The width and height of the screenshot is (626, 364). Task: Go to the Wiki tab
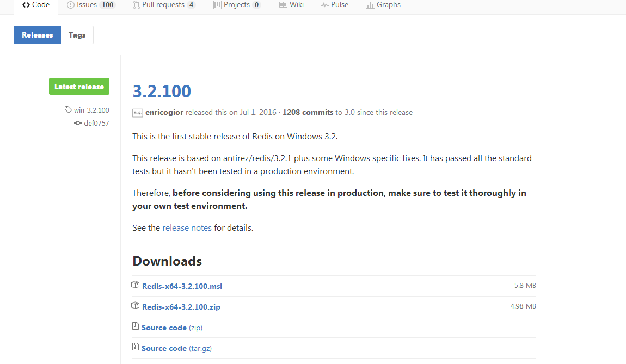(x=291, y=5)
